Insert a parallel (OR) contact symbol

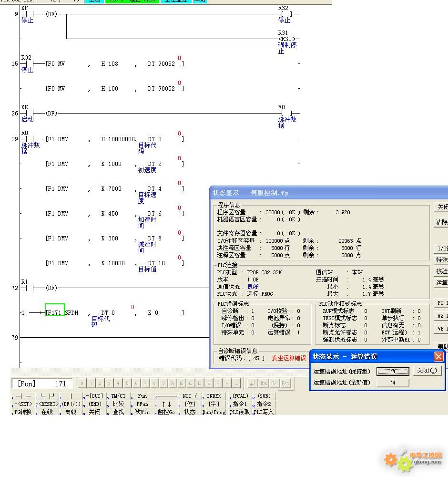47,396
